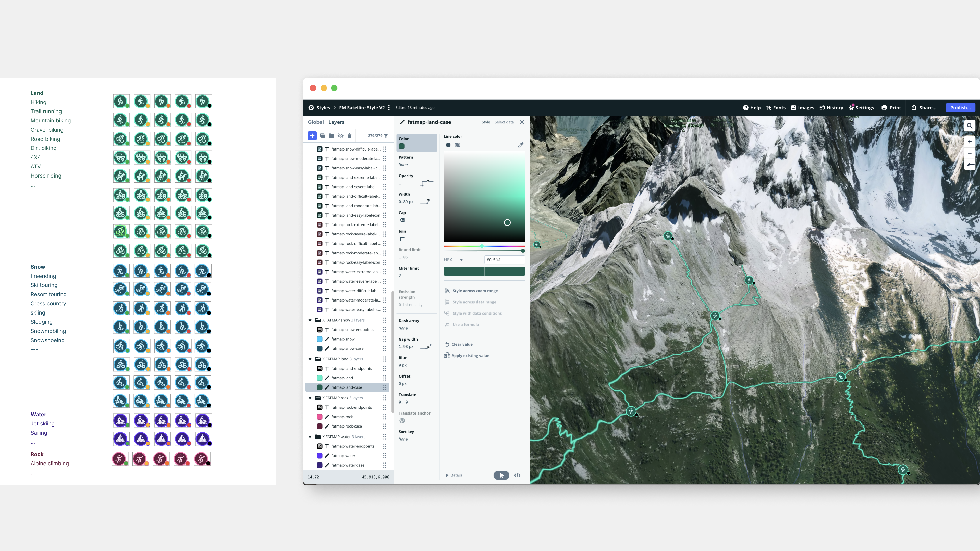Click the blue Publish... button
The width and height of the screenshot is (980, 551).
(x=961, y=108)
